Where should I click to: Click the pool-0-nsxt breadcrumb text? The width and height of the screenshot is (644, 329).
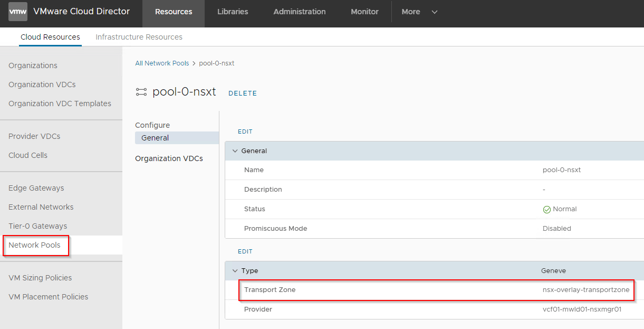tap(217, 63)
